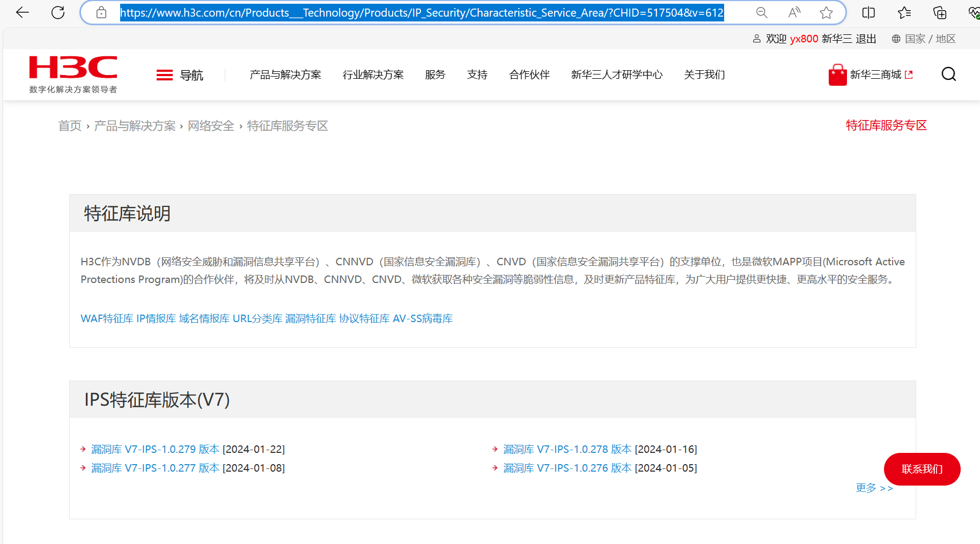
Task: Open the 服务 menu
Action: point(435,74)
